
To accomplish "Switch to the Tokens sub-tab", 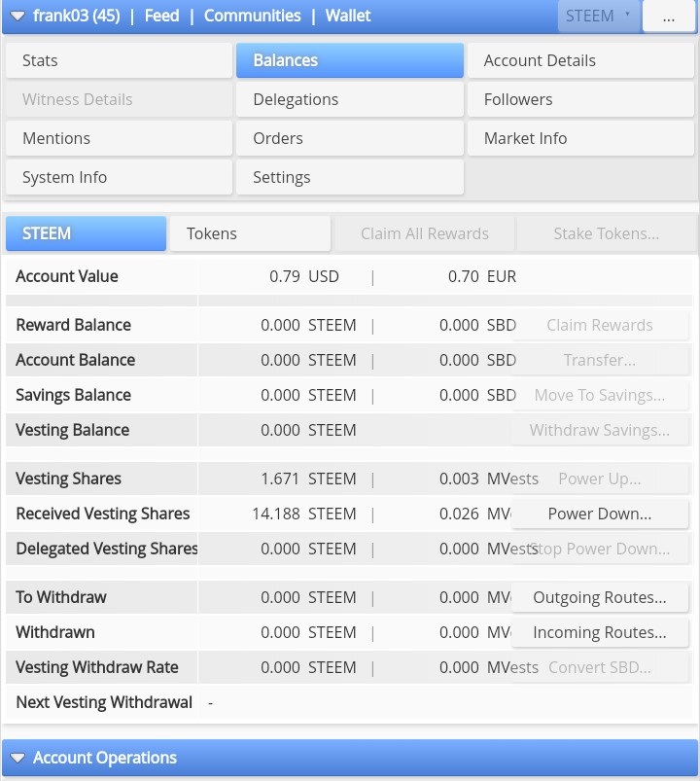I will [250, 233].
